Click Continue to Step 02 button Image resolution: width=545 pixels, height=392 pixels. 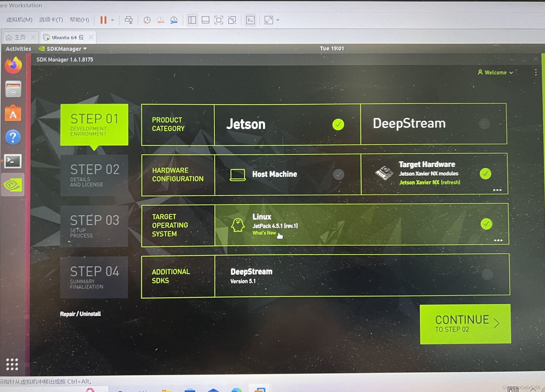pos(465,324)
